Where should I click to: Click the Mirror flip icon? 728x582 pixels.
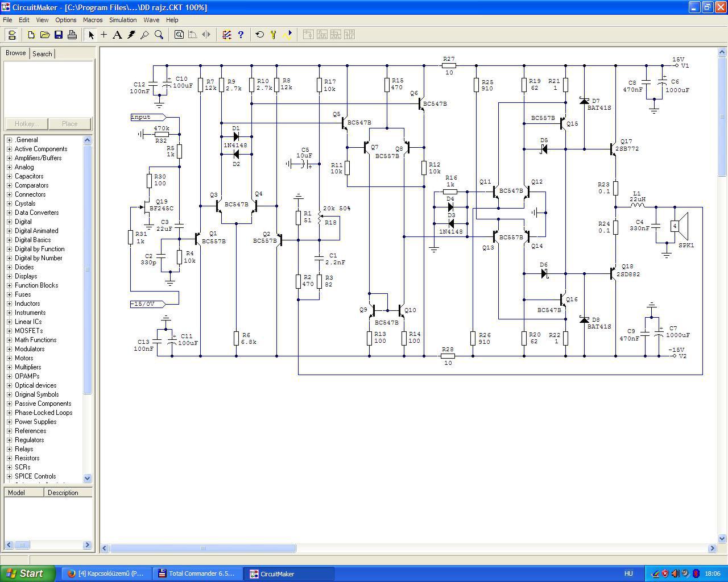[206, 35]
